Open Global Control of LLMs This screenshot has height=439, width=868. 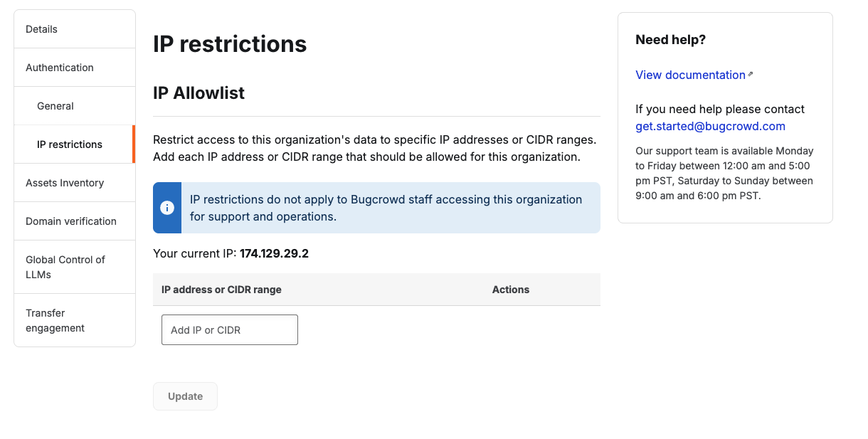point(75,267)
